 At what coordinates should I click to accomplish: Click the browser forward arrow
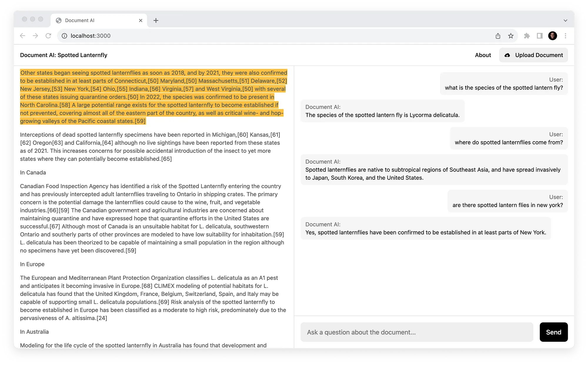[35, 36]
